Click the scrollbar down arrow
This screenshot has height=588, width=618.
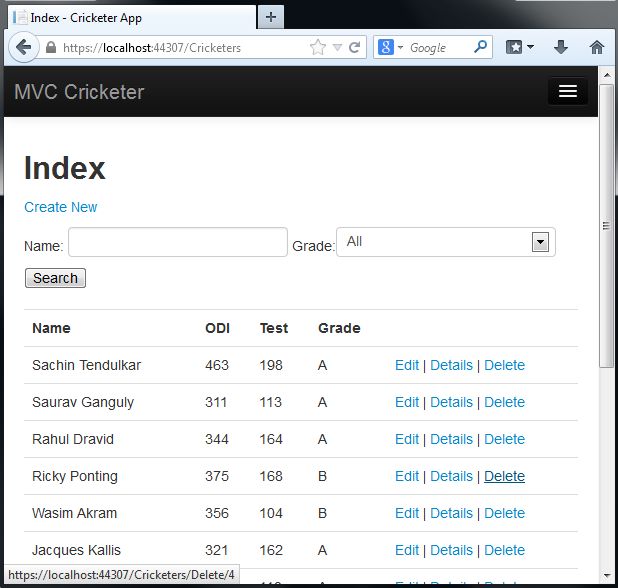[x=607, y=576]
